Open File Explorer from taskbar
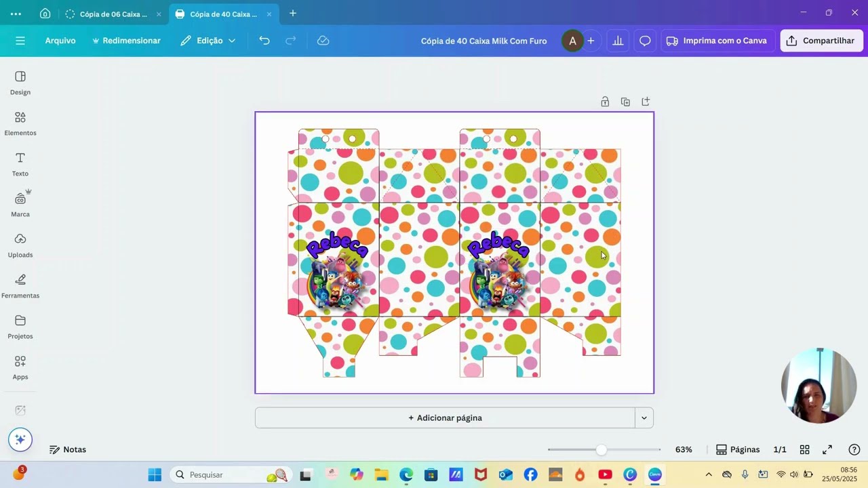The width and height of the screenshot is (868, 488). tap(381, 474)
